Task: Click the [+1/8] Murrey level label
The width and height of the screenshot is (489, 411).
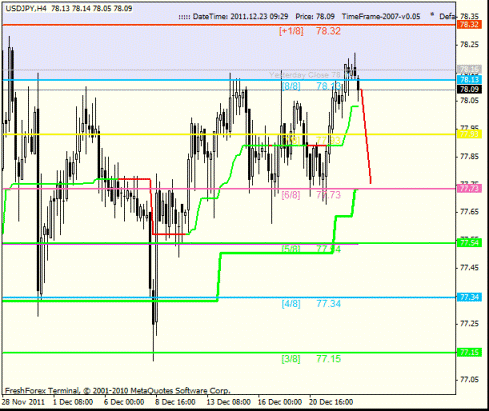Action: point(291,31)
